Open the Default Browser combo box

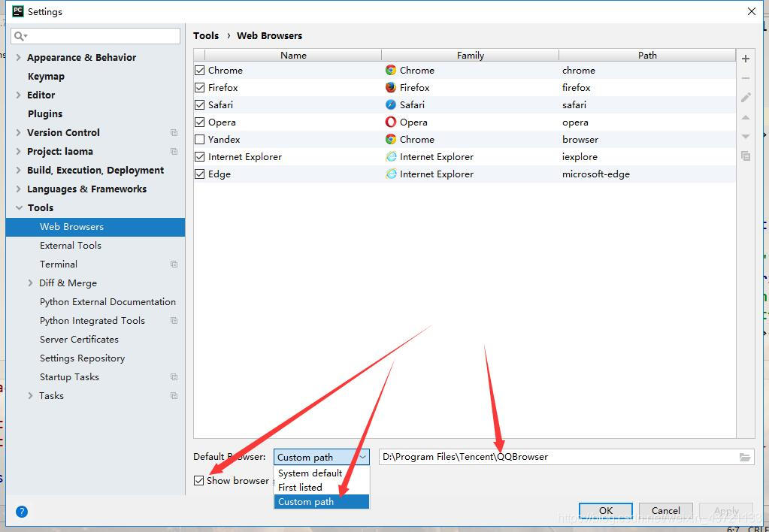321,457
